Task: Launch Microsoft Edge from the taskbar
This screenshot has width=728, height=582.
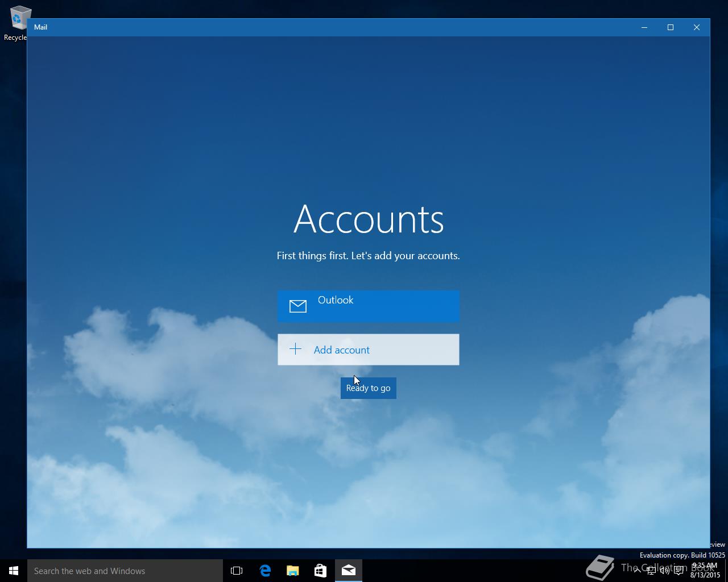Action: (265, 571)
